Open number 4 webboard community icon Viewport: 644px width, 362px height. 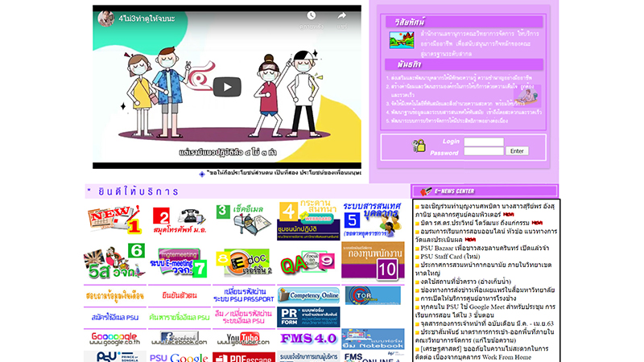308,220
